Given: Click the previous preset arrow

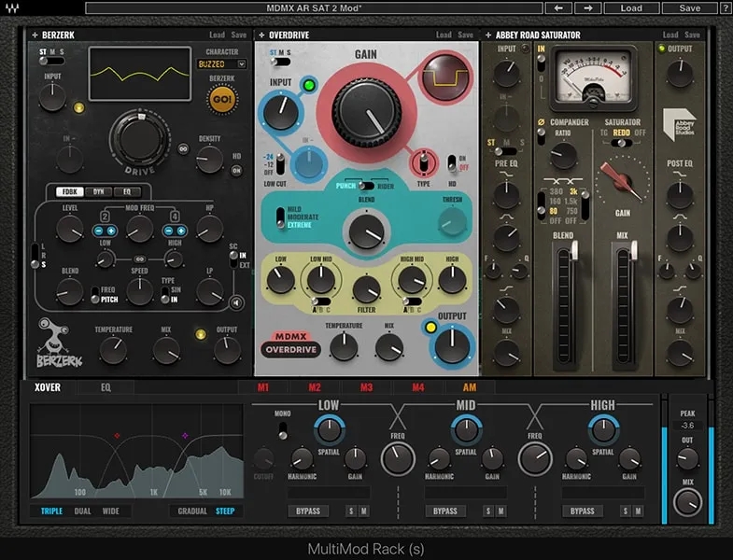Looking at the screenshot, I should [x=558, y=7].
